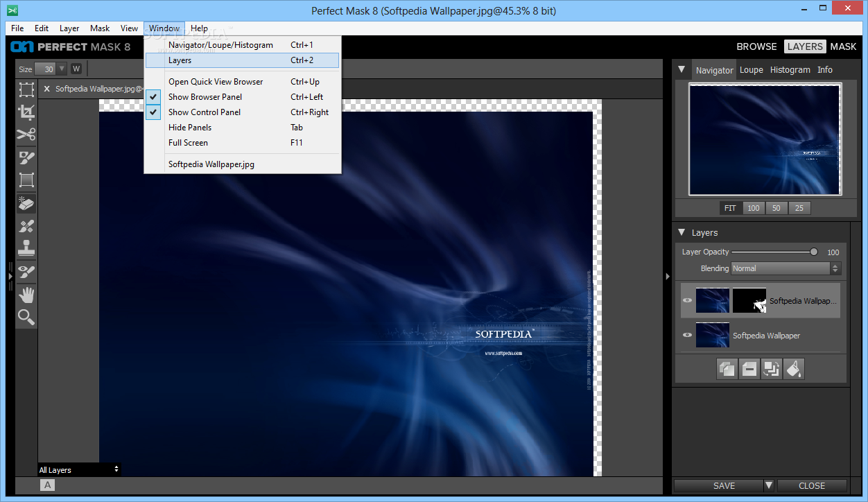Screen dimensions: 868x502
Task: Collapse the right panel with the arrow handle
Action: [668, 276]
